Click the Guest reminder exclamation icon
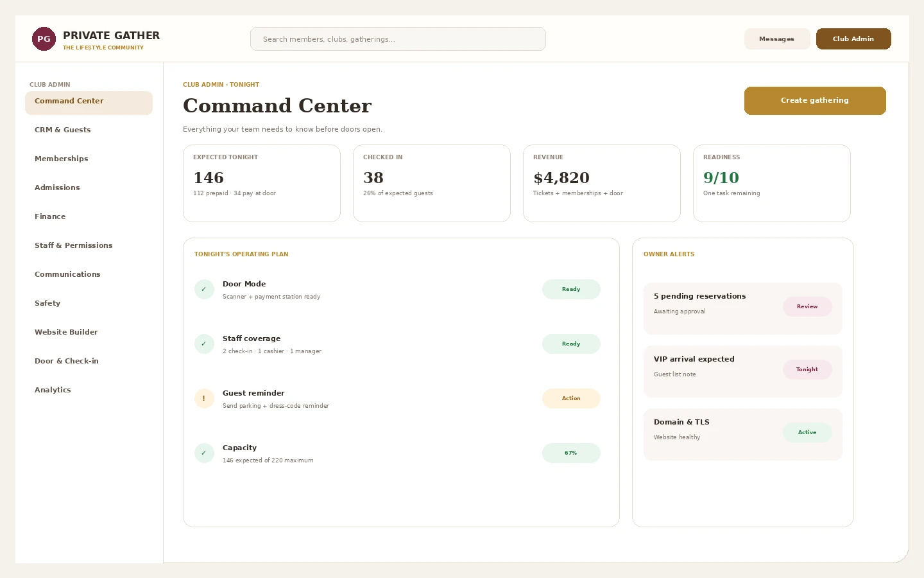This screenshot has height=578, width=924. pyautogui.click(x=204, y=399)
